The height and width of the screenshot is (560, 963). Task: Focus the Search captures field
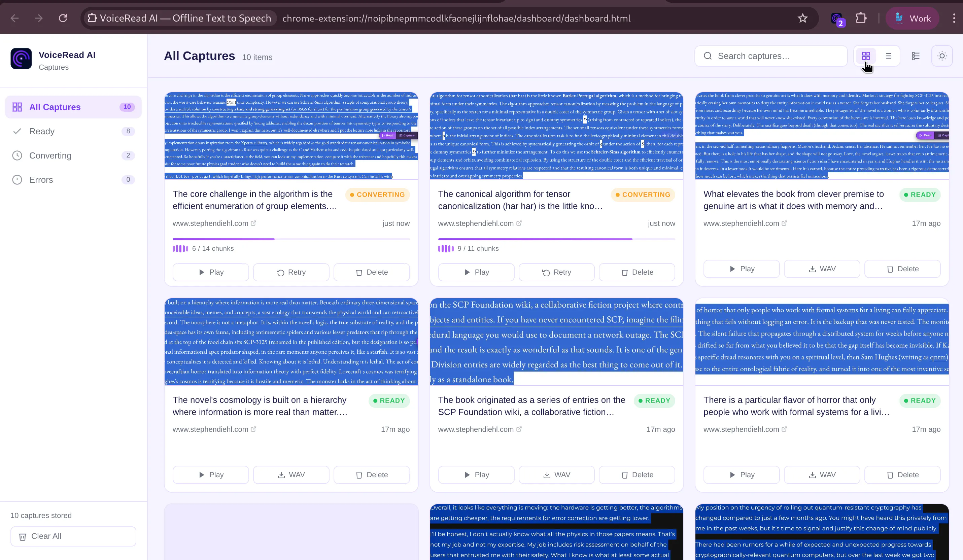pyautogui.click(x=771, y=56)
